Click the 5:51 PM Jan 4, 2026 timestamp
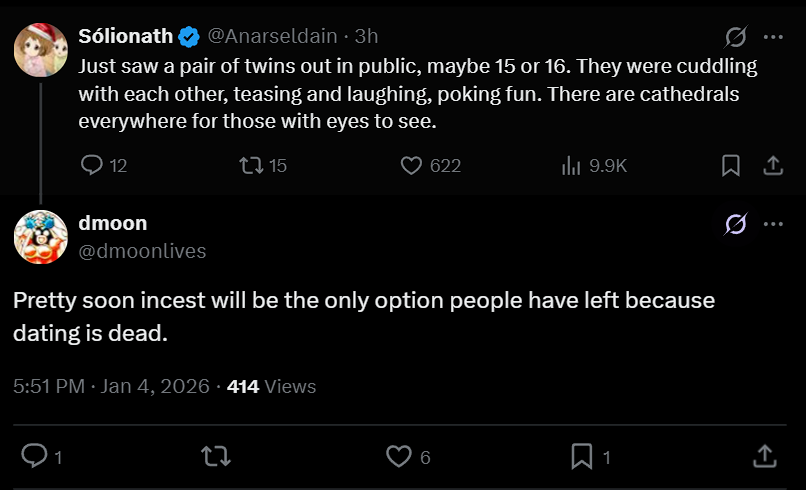The height and width of the screenshot is (490, 806). coord(112,386)
